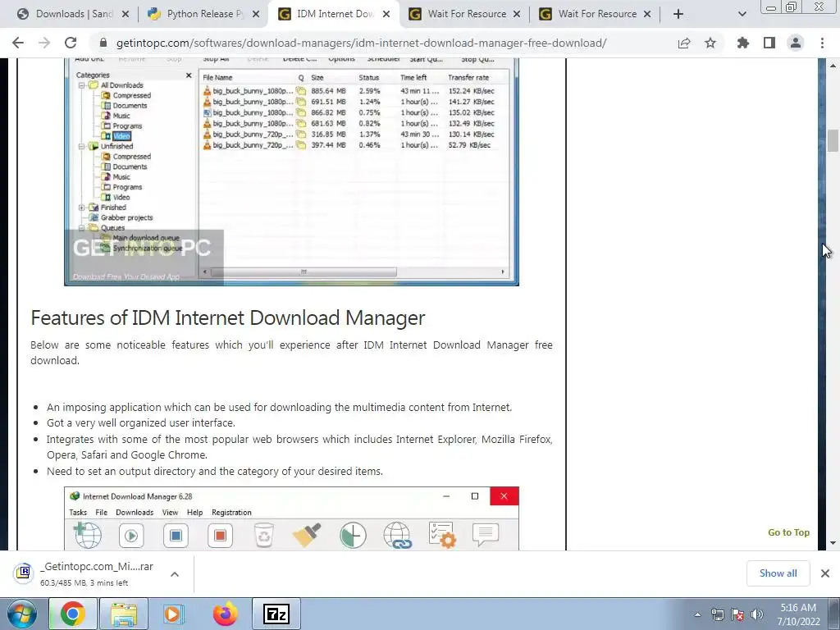Launch Firefox from the taskbar
The width and height of the screenshot is (840, 630).
[x=225, y=614]
